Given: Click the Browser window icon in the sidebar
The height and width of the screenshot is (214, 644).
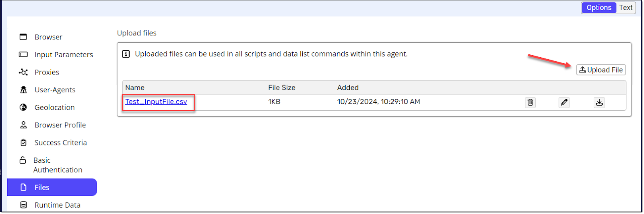Looking at the screenshot, I should [23, 37].
